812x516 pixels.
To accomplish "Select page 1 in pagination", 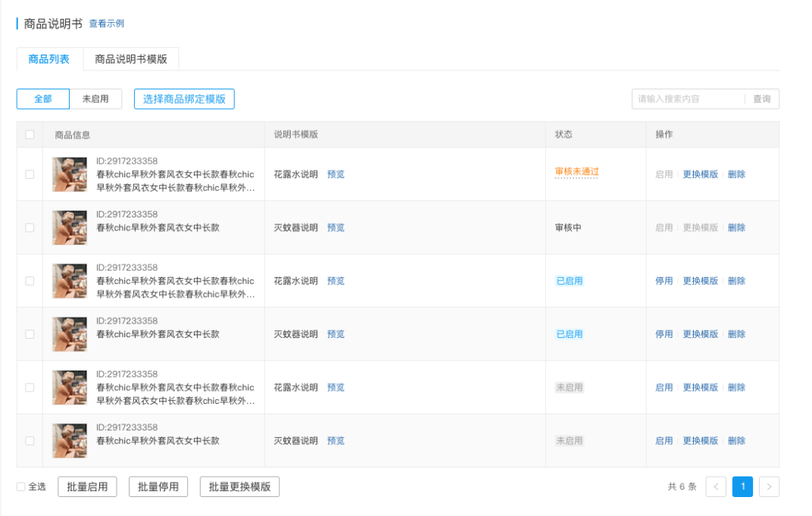I will pos(742,486).
